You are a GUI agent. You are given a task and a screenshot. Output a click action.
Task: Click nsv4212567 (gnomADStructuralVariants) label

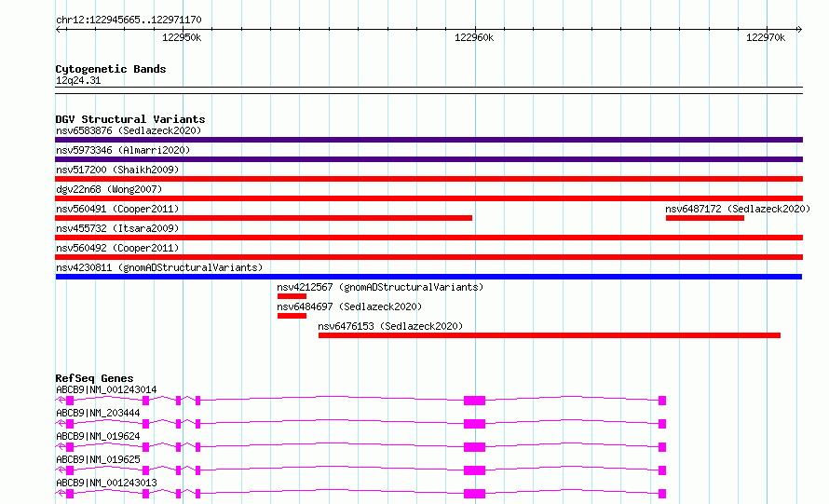pos(380,287)
